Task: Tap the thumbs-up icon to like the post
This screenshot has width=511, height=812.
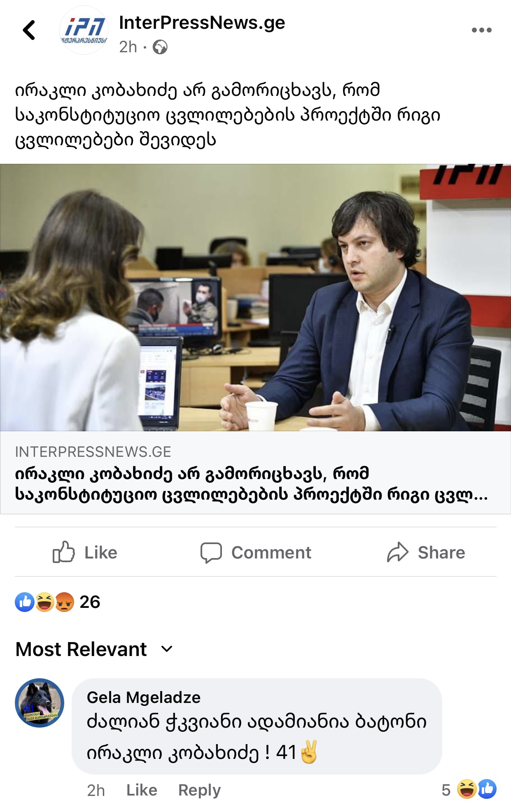Action: 64,552
